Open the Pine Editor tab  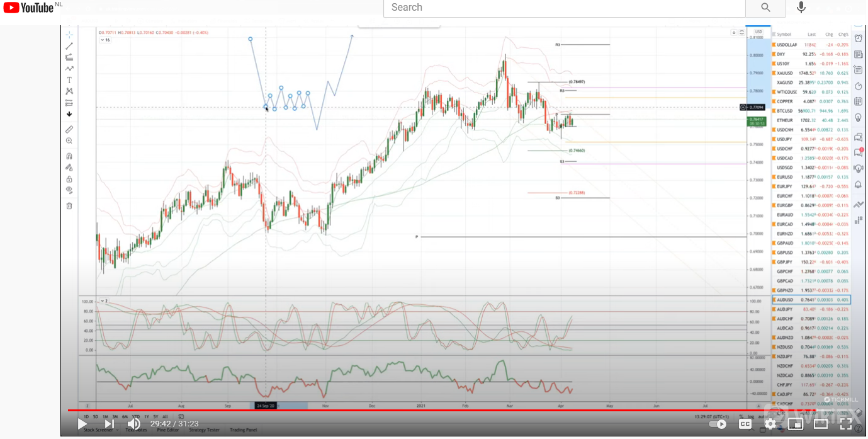(168, 430)
